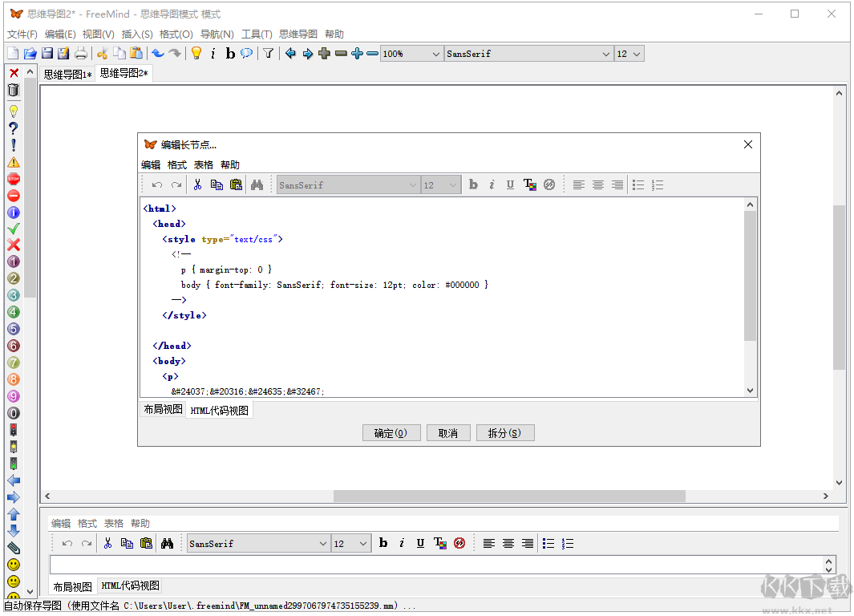Click the blue right arrow in main toolbar
854x616 pixels.
(x=308, y=54)
